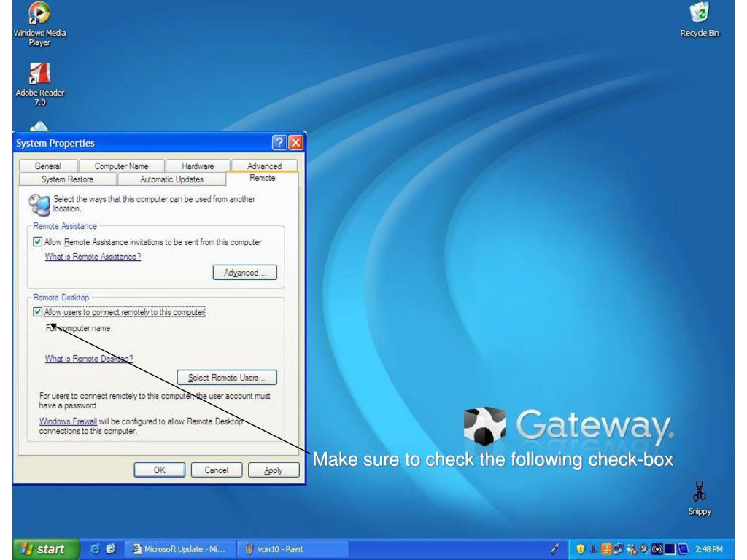The width and height of the screenshot is (747, 560).
Task: Click the orange tray icon
Action: tap(606, 549)
